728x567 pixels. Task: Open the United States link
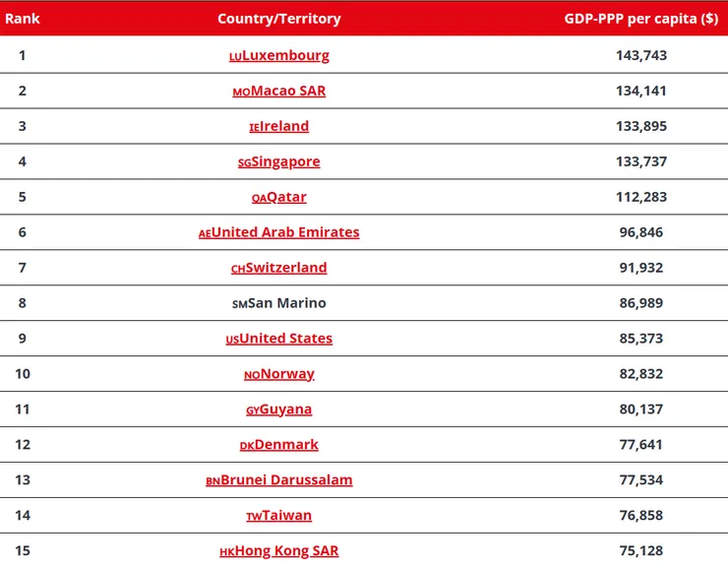[x=279, y=339]
